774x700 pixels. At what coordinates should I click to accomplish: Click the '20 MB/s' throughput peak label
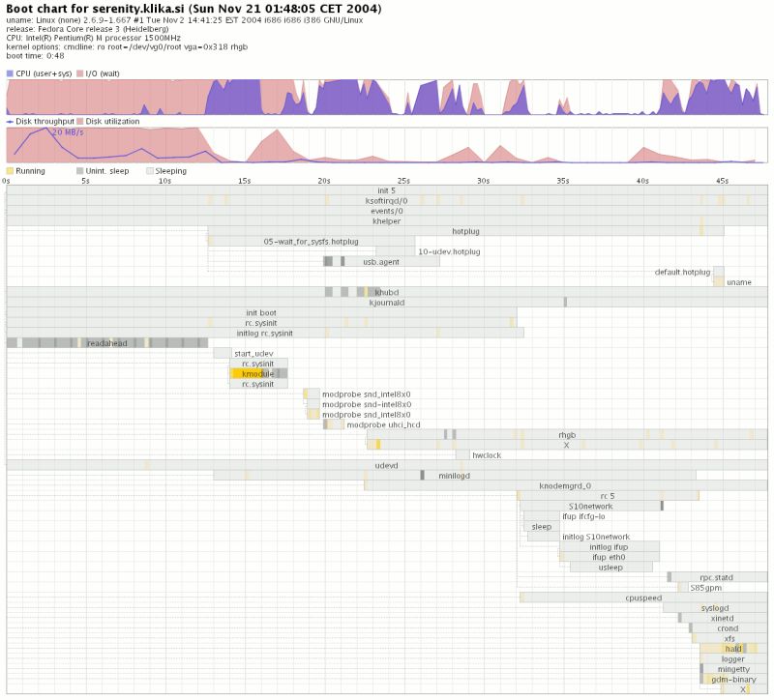[68, 132]
